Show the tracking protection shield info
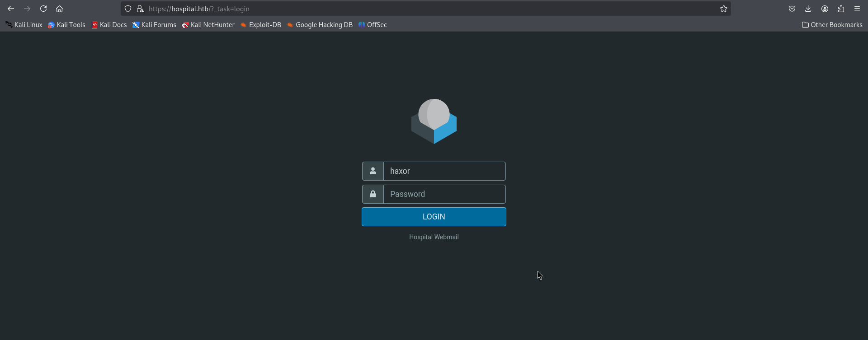Image resolution: width=868 pixels, height=340 pixels. 128,9
